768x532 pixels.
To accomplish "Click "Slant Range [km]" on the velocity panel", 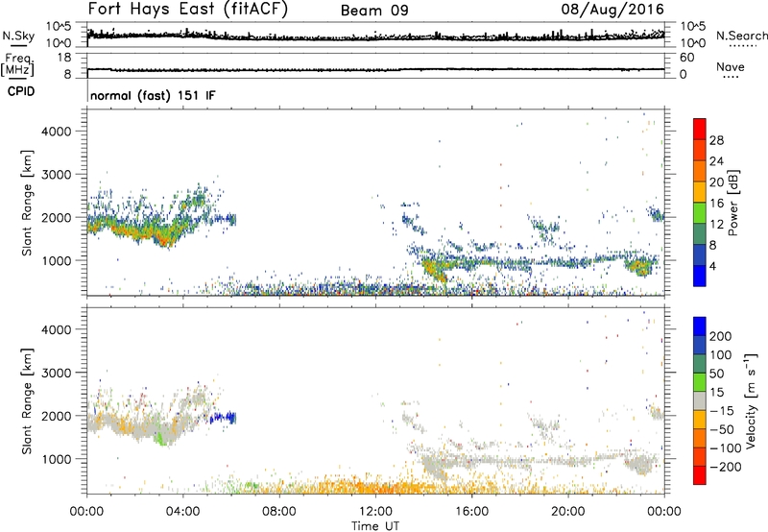I will point(27,401).
